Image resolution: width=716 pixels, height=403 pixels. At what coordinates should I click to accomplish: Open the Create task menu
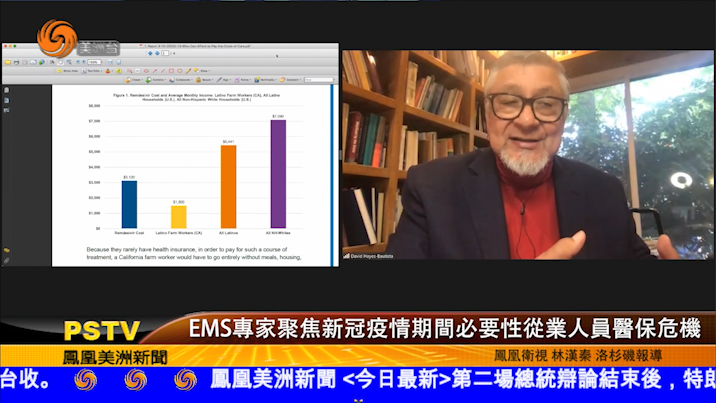click(x=134, y=80)
